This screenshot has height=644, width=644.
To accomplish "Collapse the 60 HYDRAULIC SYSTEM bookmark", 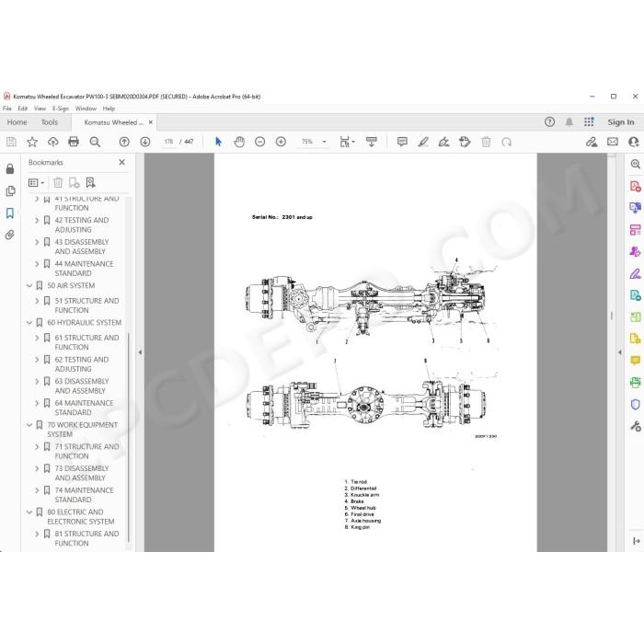I will [29, 322].
